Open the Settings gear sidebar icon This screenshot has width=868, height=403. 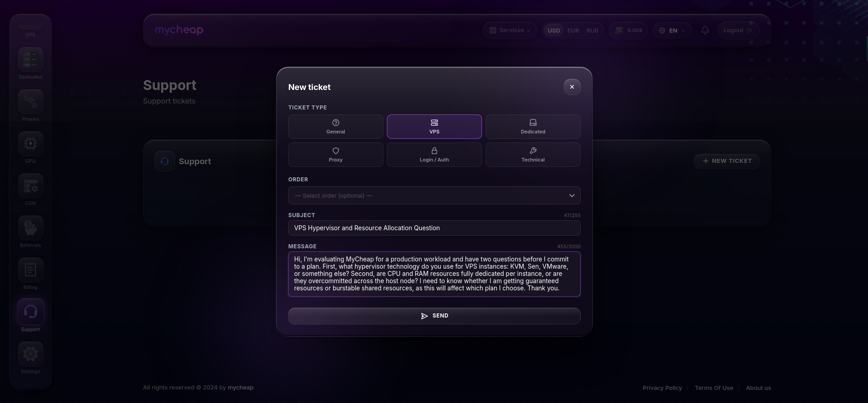[30, 354]
